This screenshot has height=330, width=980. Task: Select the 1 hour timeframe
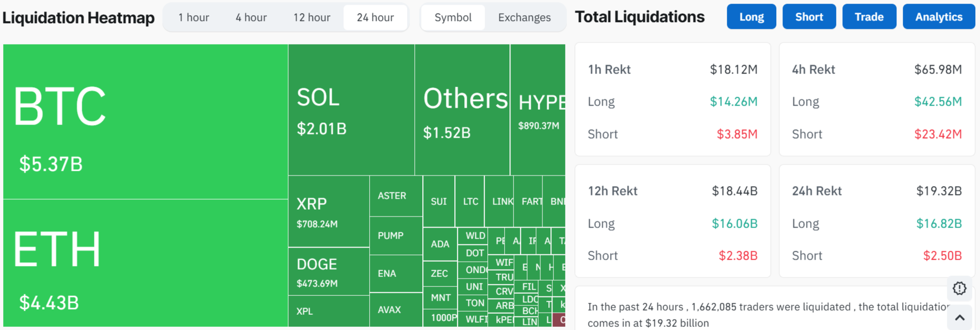(193, 17)
